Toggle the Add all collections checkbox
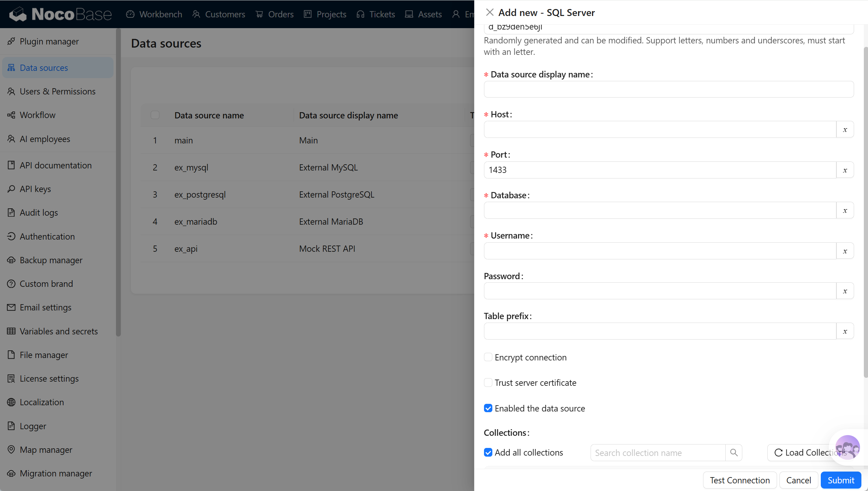 pyautogui.click(x=488, y=452)
